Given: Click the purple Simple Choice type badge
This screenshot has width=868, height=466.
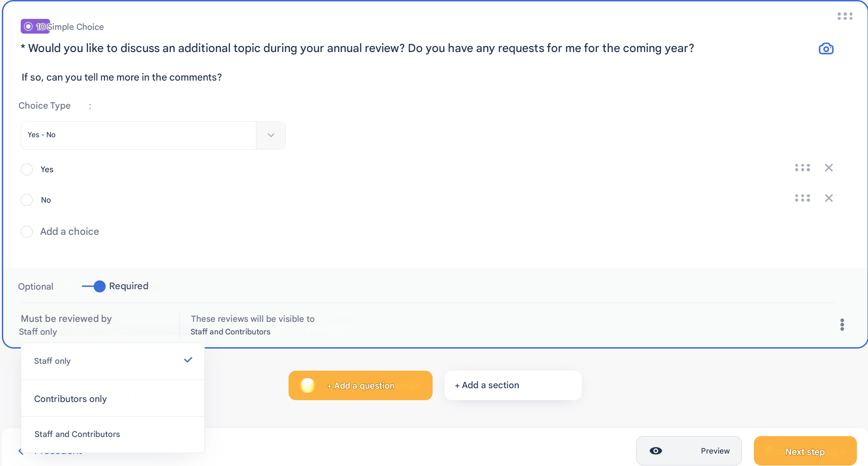Looking at the screenshot, I should tap(35, 27).
